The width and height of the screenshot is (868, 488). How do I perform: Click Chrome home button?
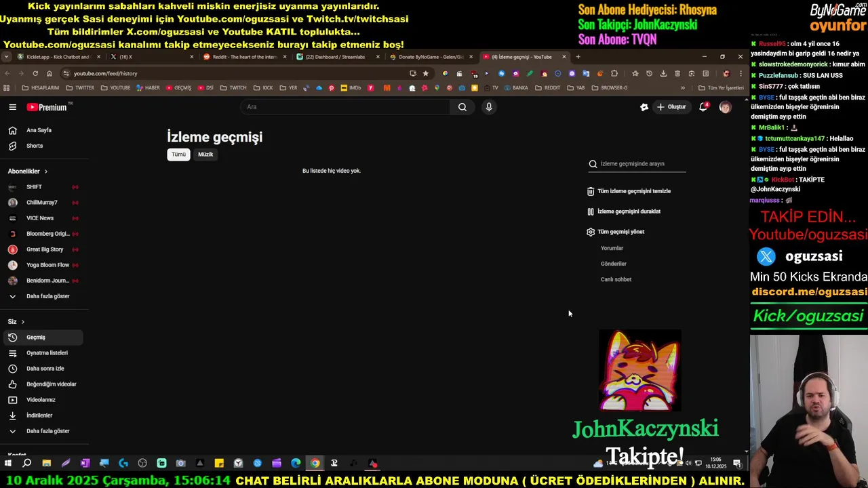[50, 73]
